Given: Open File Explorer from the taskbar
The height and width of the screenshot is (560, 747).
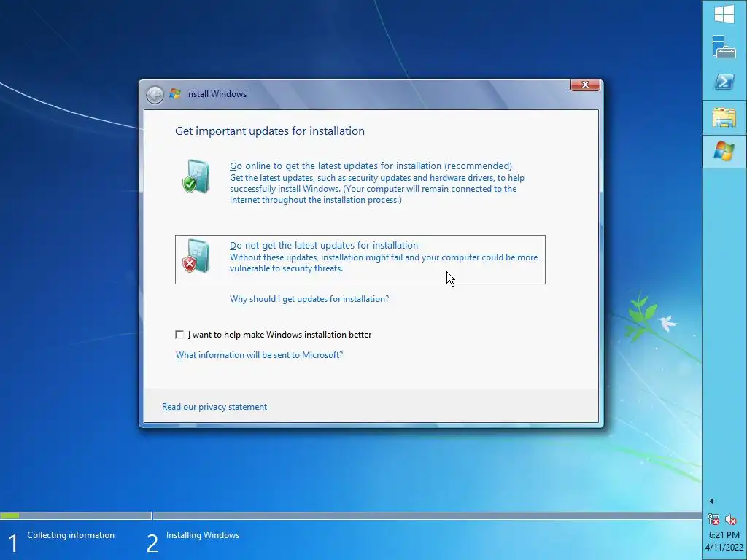Looking at the screenshot, I should 724,117.
